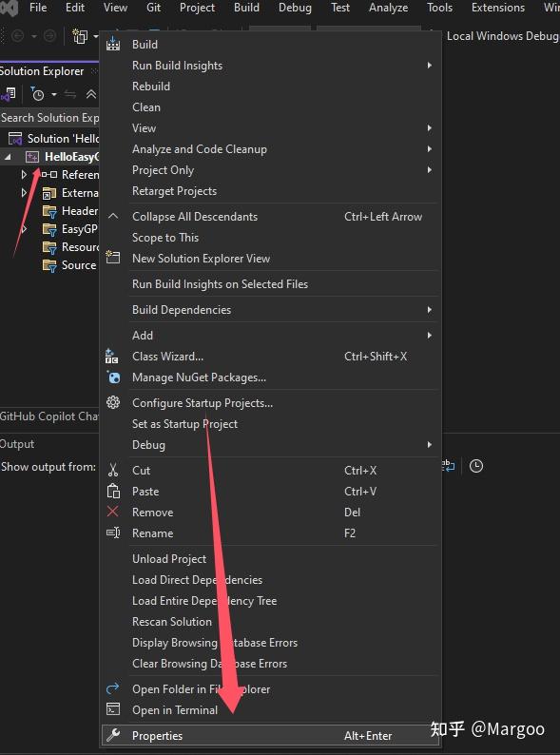Image resolution: width=560 pixels, height=755 pixels.
Task: Click the Build icon in context menu
Action: [x=113, y=44]
